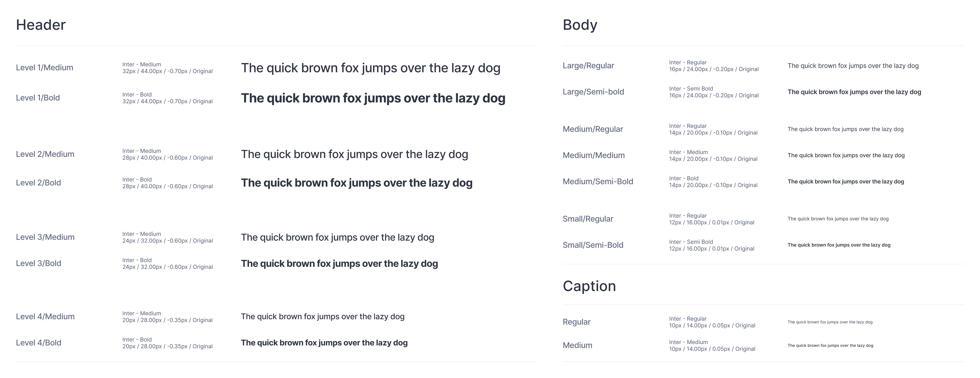The image size is (980, 378).
Task: Click the Body section heading
Action: pyautogui.click(x=580, y=25)
